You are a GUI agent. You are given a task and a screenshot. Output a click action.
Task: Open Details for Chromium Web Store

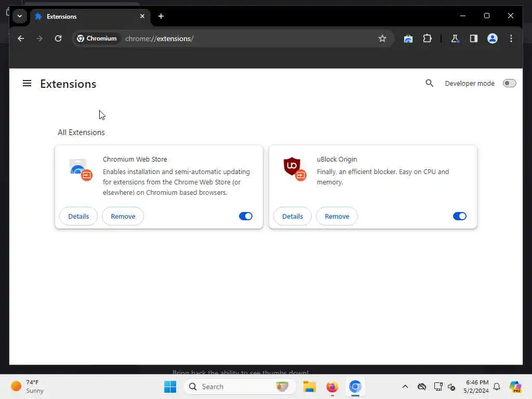coord(78,217)
